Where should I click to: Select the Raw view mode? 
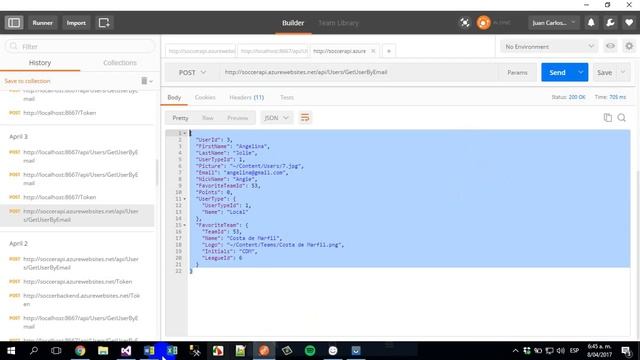click(x=207, y=118)
